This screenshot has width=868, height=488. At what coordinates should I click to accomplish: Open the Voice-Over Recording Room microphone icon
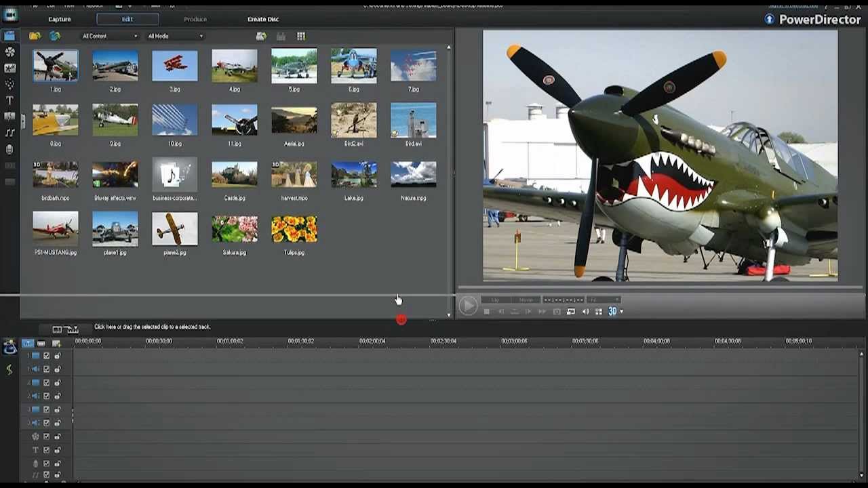click(9, 149)
